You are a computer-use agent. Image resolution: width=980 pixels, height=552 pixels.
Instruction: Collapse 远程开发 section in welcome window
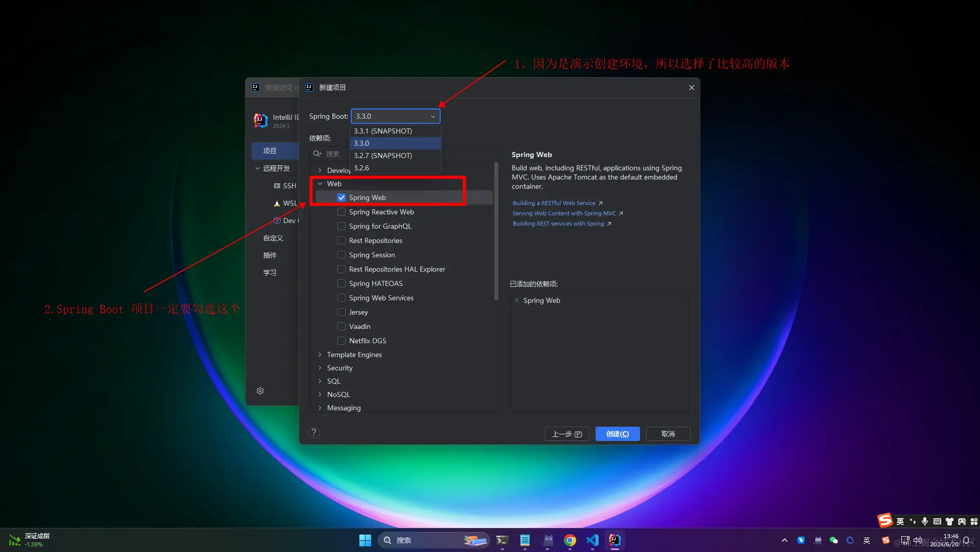coord(258,168)
